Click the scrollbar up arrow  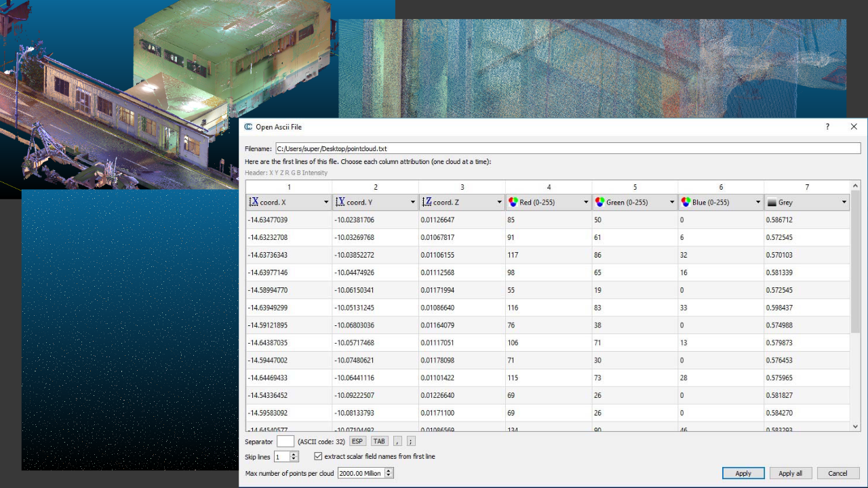pos(855,186)
